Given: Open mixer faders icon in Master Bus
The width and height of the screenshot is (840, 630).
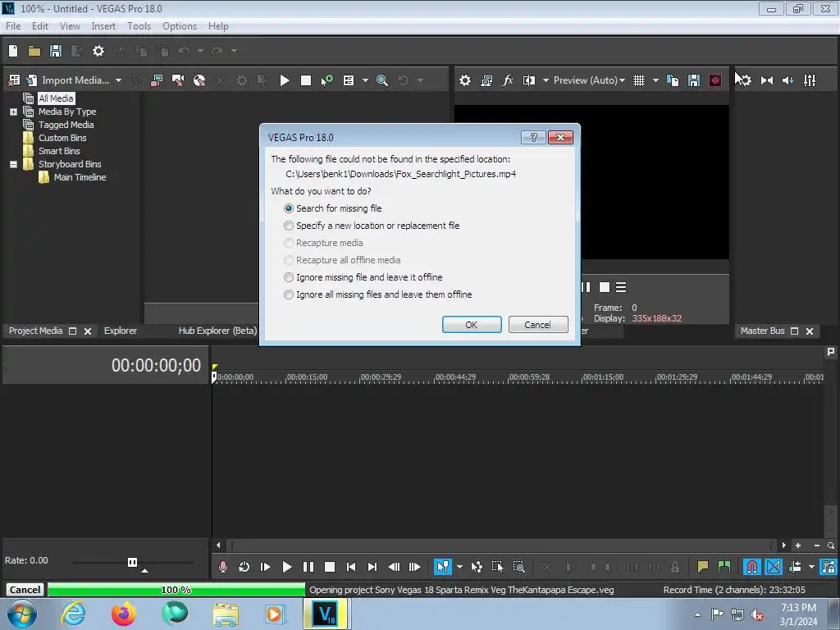Looking at the screenshot, I should (x=810, y=80).
